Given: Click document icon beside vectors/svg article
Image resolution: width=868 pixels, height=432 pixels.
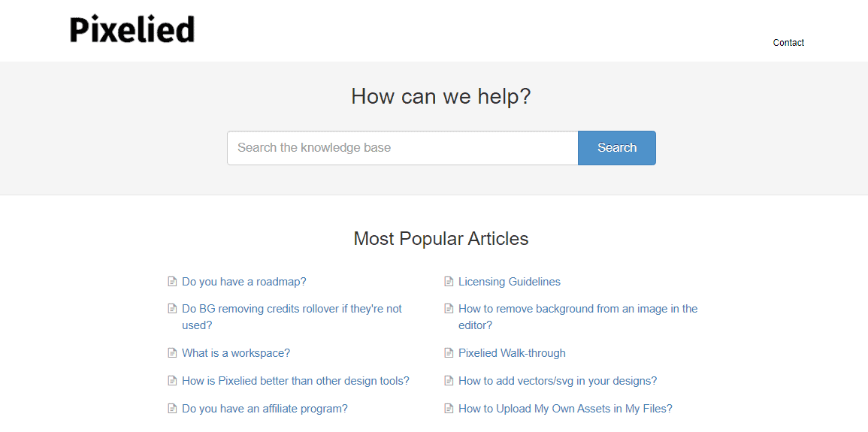Looking at the screenshot, I should [449, 381].
